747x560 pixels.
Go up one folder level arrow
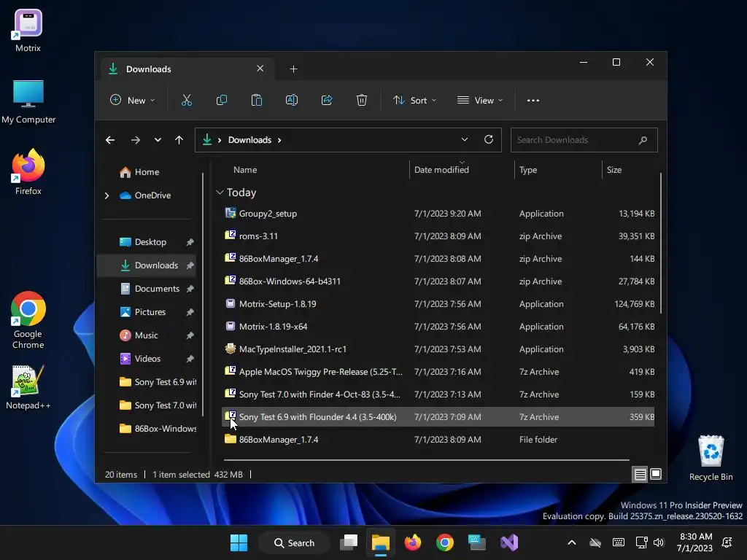click(179, 140)
